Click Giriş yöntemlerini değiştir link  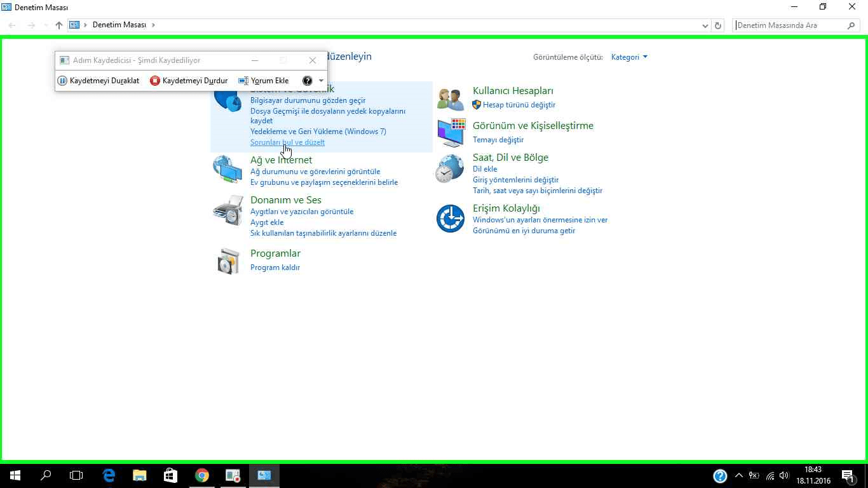[x=515, y=180]
